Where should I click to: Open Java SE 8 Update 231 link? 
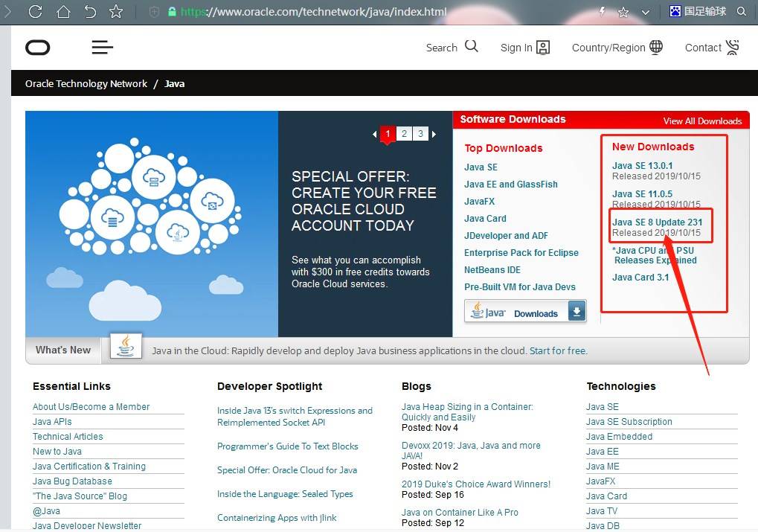pyautogui.click(x=657, y=222)
